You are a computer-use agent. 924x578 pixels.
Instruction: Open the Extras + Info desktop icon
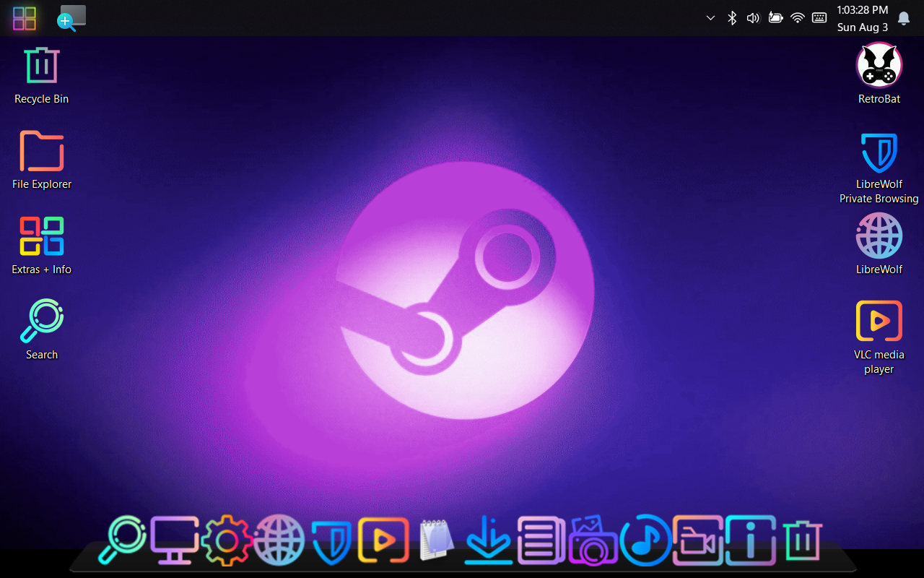(x=42, y=237)
